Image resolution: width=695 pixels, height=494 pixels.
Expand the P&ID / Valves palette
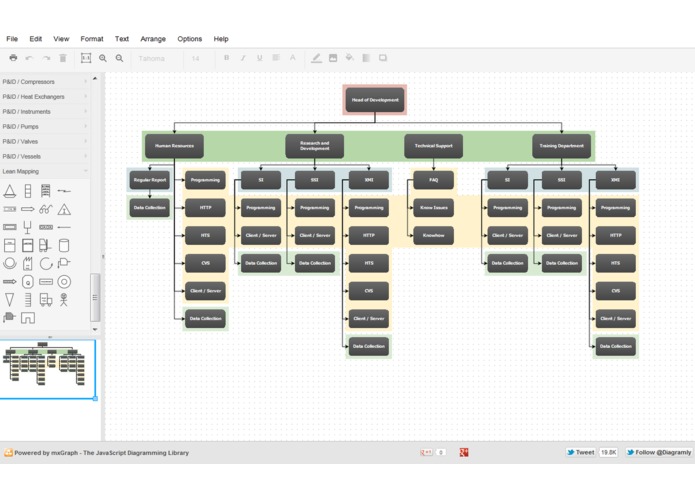[45, 141]
